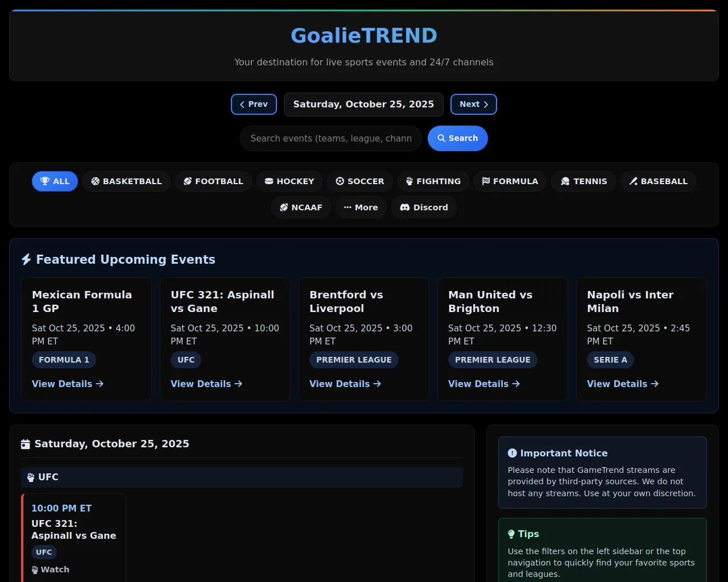Image resolution: width=728 pixels, height=582 pixels.
Task: Filter by Fighting events
Action: point(433,181)
